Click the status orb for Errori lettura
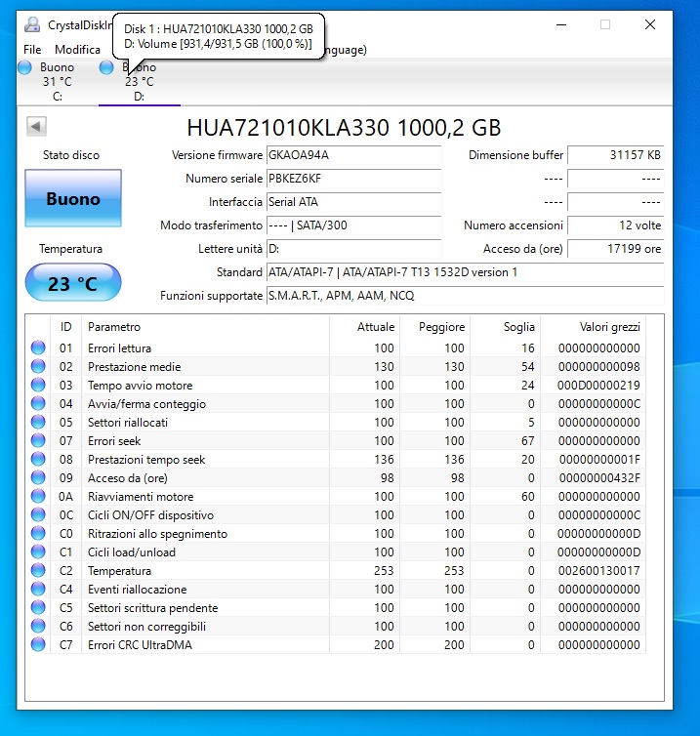The height and width of the screenshot is (736, 700). coord(38,348)
